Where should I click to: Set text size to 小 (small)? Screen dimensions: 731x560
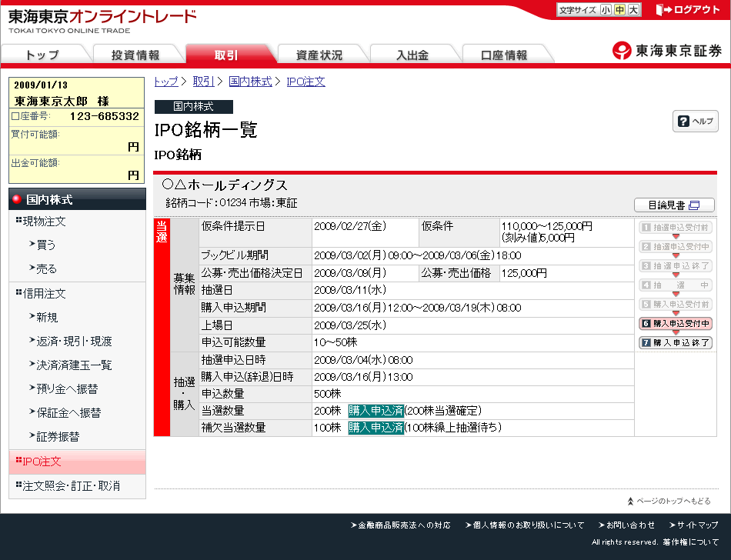pos(606,10)
